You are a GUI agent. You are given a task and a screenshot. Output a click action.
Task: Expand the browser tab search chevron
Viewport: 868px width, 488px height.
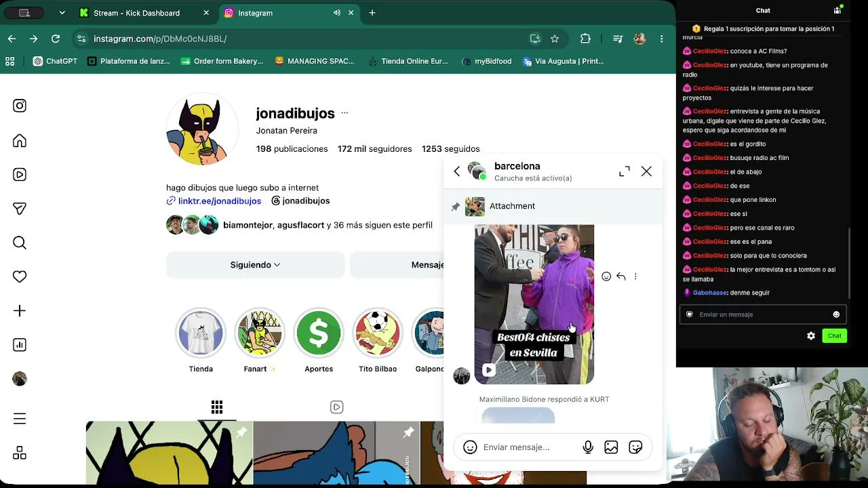[62, 13]
